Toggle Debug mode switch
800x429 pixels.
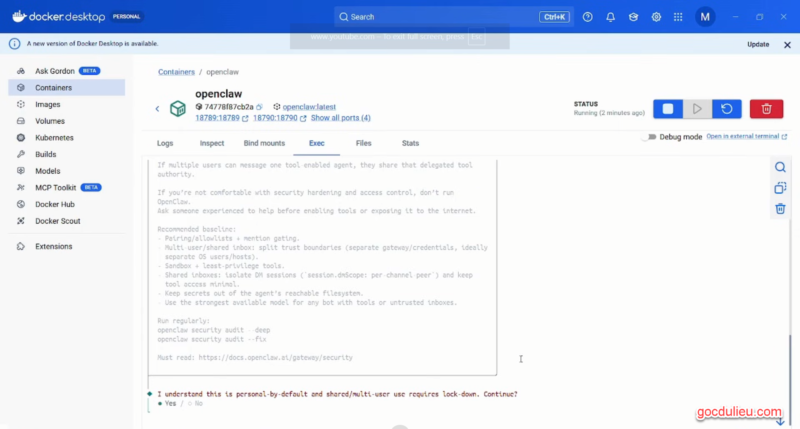pos(651,136)
